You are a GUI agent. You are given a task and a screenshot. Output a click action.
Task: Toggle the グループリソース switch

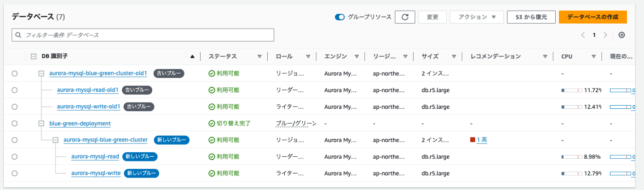pyautogui.click(x=340, y=17)
